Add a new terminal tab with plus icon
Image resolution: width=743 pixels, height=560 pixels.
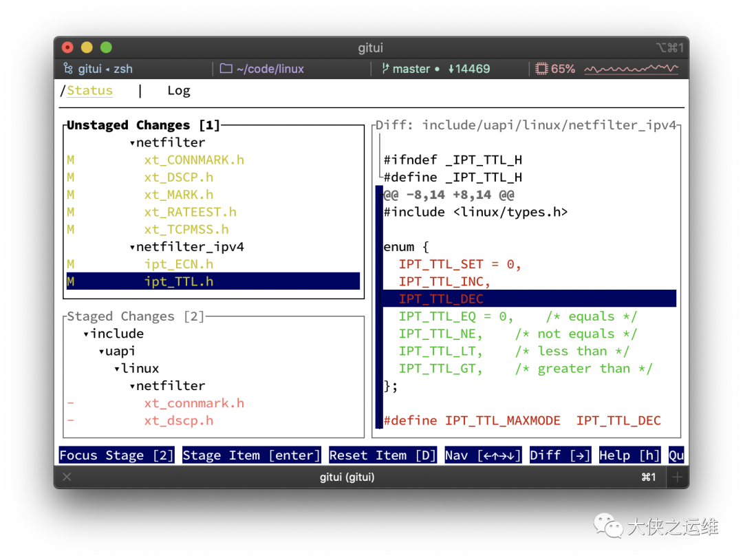pyautogui.click(x=678, y=477)
